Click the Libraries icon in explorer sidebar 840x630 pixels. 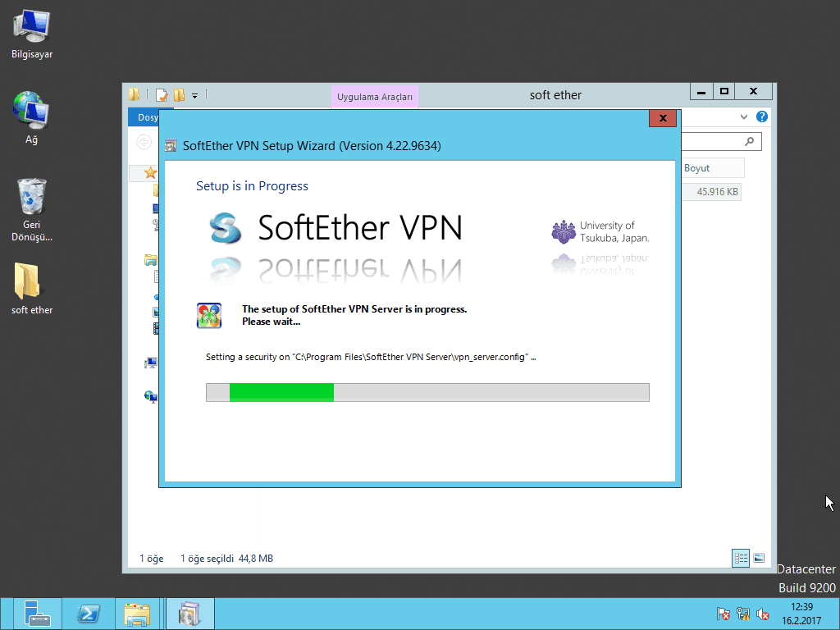click(x=151, y=260)
